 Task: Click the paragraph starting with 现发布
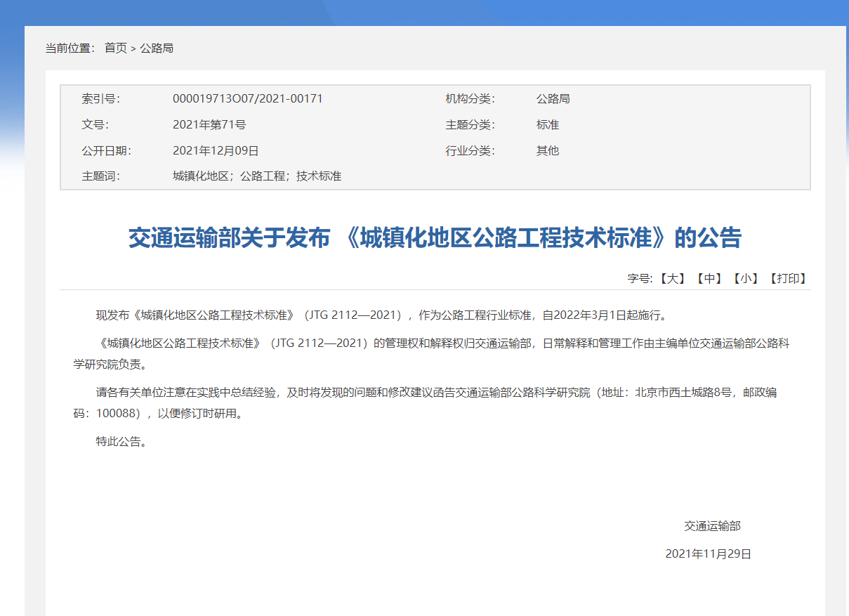point(379,315)
